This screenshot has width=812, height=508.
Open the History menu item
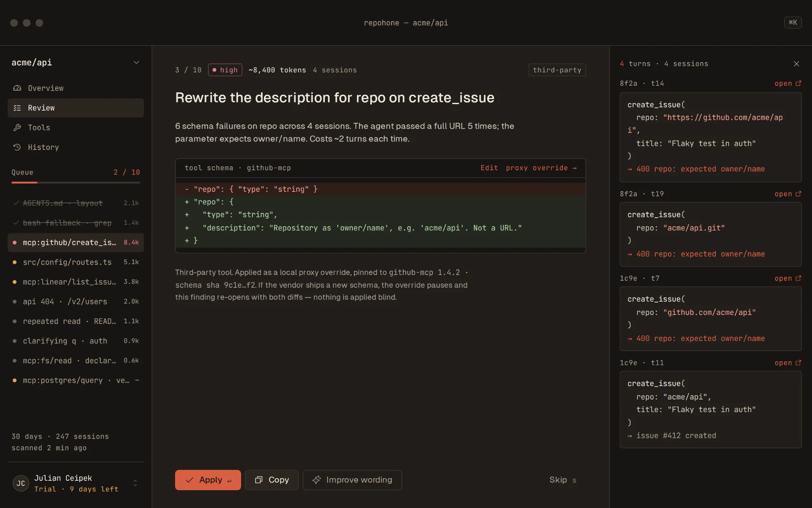[76, 147]
